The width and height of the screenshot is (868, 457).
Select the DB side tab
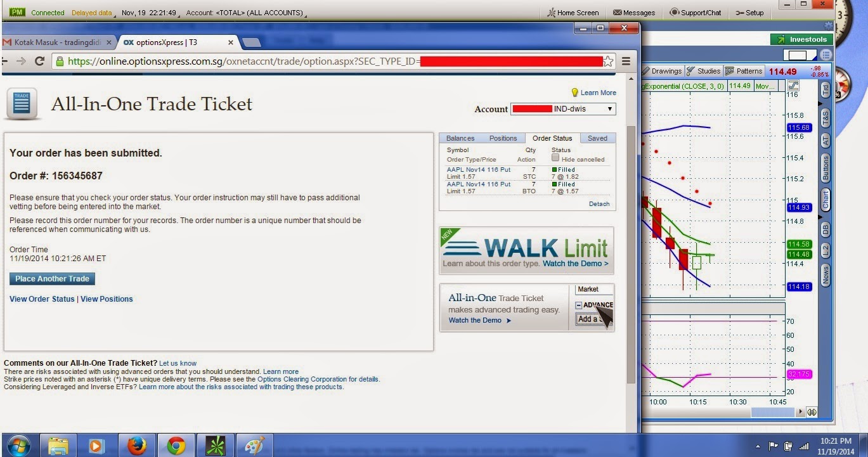point(826,229)
